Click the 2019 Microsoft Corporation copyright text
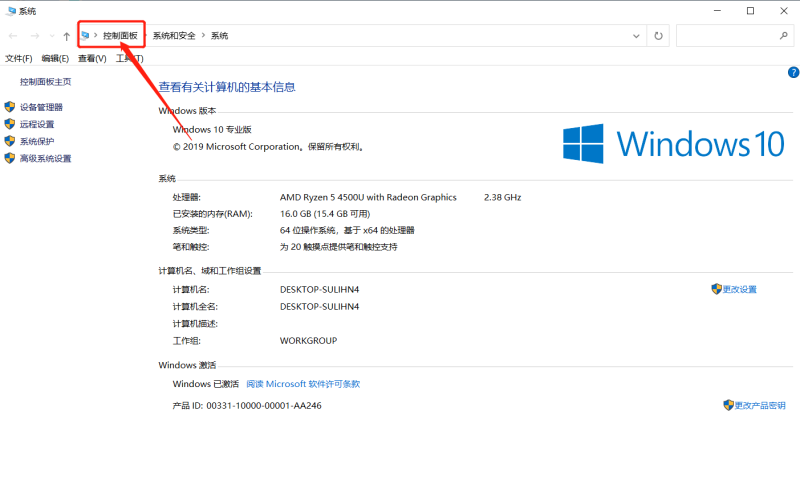 (x=268, y=147)
